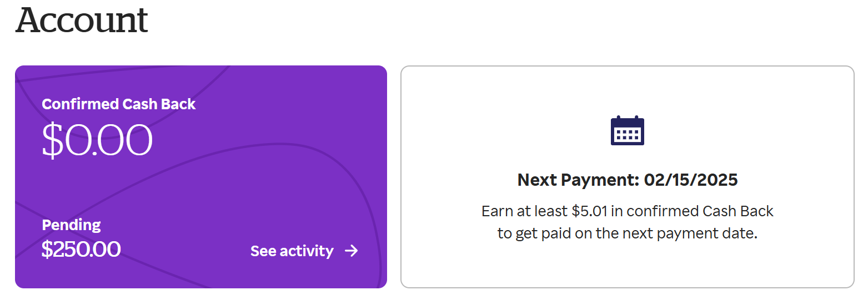
Task: Click the Next Payment date heading
Action: pyautogui.click(x=627, y=180)
